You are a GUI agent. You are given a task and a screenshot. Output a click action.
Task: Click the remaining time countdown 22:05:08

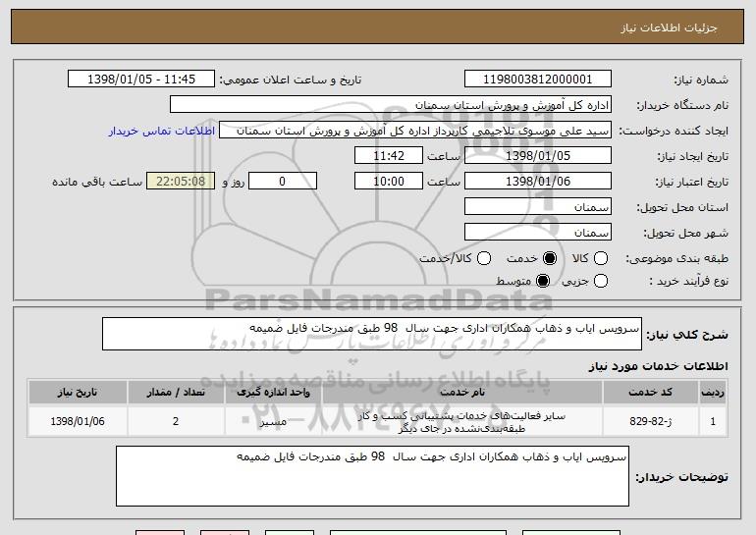181,182
